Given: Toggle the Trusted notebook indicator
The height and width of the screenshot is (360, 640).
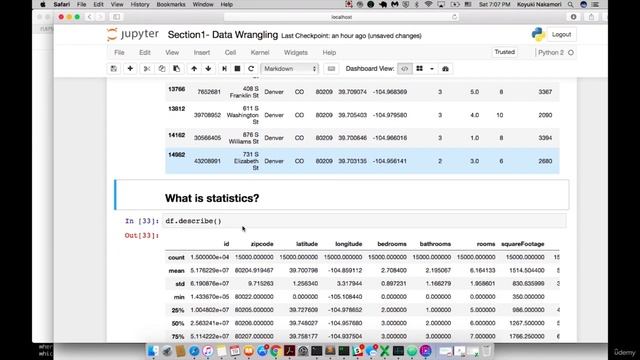Looking at the screenshot, I should tap(504, 52).
